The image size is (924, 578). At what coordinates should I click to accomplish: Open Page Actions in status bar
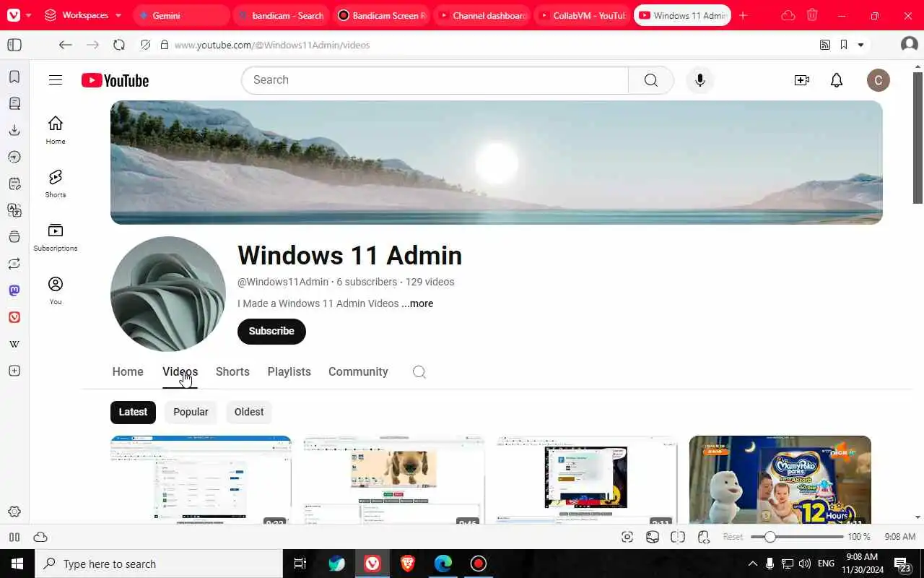click(x=704, y=537)
